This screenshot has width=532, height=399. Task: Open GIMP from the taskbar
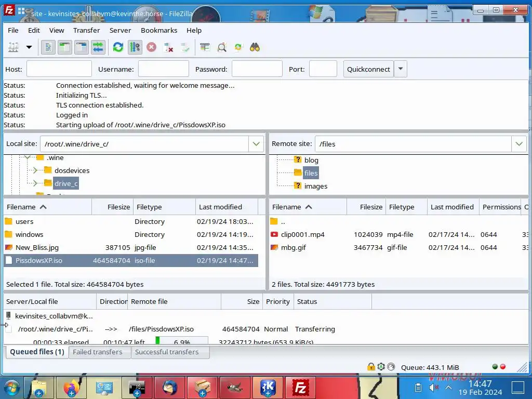coord(235,388)
